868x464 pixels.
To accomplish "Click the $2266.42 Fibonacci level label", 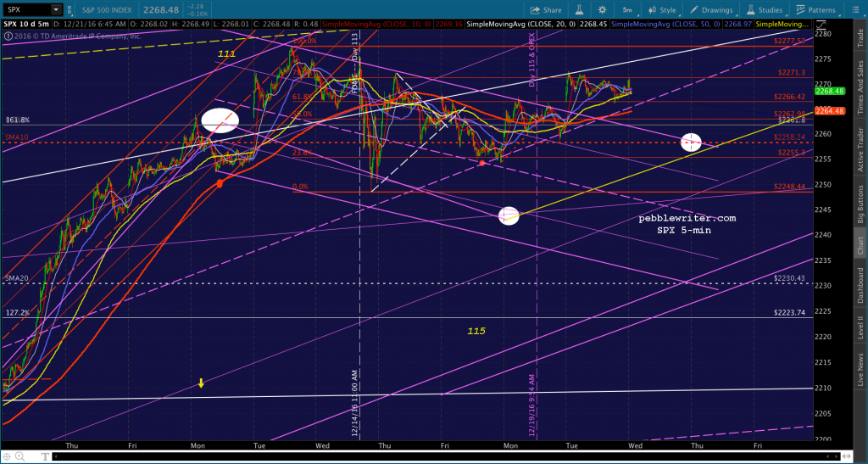I will [789, 97].
